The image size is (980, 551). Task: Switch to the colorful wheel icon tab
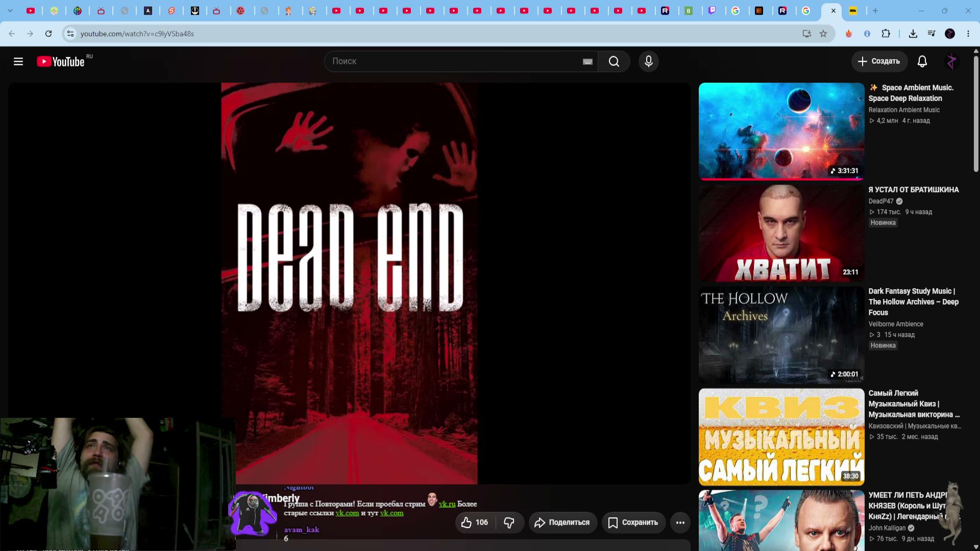coord(78,11)
